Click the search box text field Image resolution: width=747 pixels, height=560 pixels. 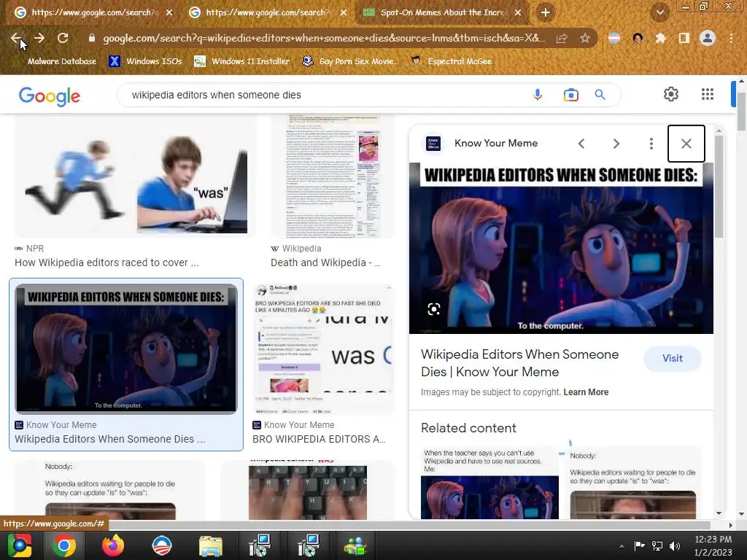324,95
